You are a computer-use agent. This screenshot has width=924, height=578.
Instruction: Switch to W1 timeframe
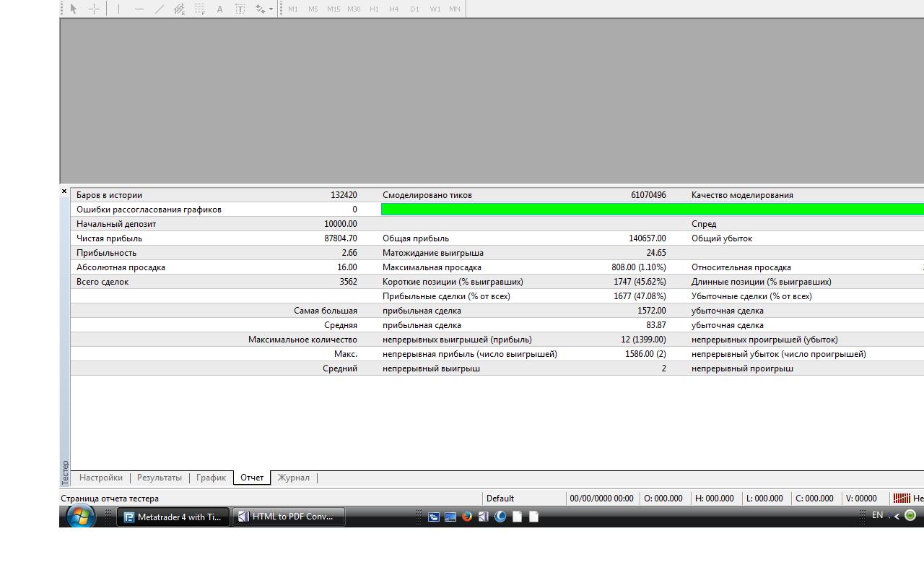(x=435, y=9)
